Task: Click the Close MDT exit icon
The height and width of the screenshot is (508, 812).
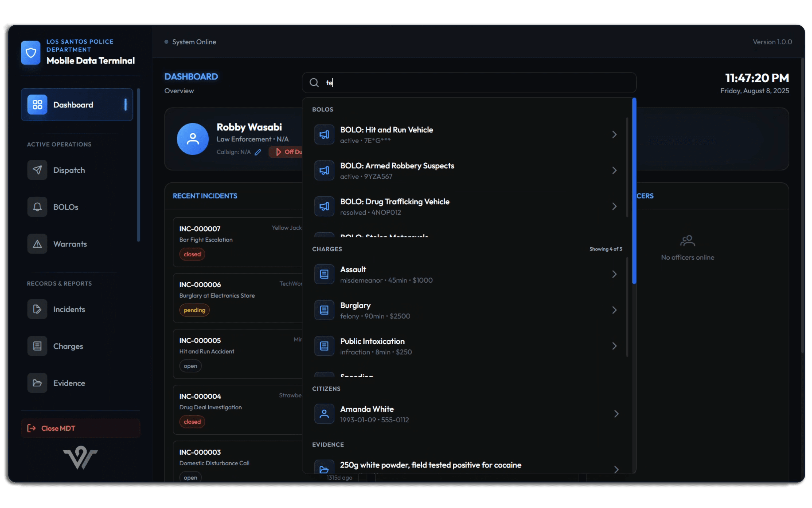Action: (31, 428)
